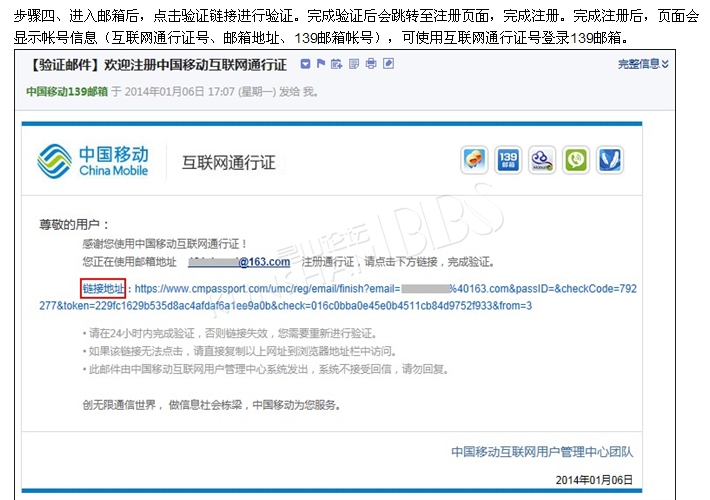This screenshot has width=710, height=500.
Task: Click the green phone app icon
Action: 575,161
